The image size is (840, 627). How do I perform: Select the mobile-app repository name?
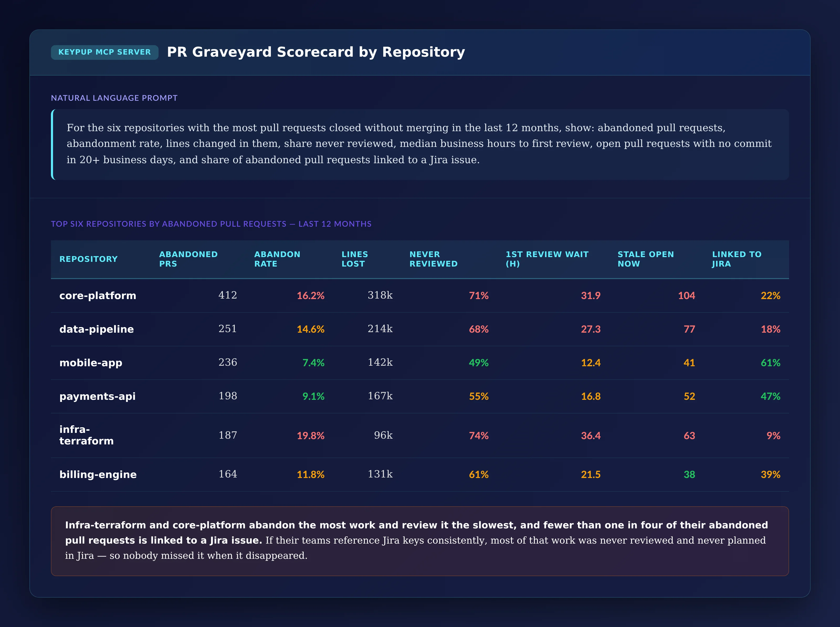[91, 363]
